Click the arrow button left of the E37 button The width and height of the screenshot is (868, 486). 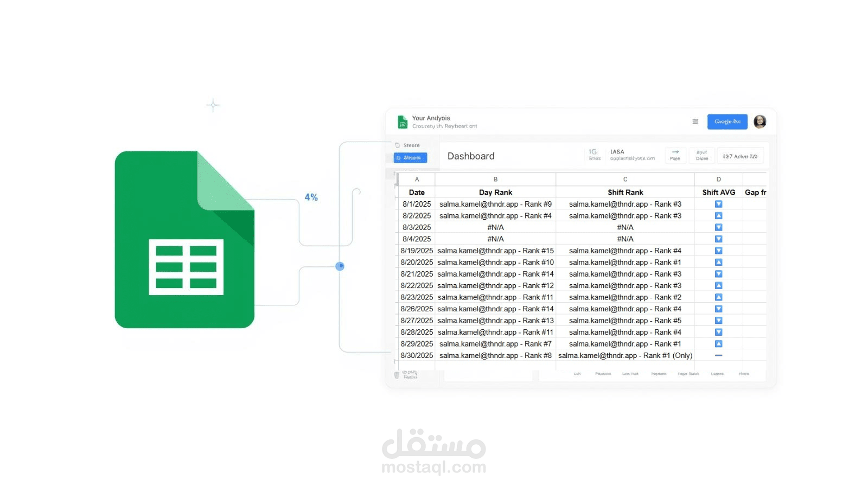675,155
